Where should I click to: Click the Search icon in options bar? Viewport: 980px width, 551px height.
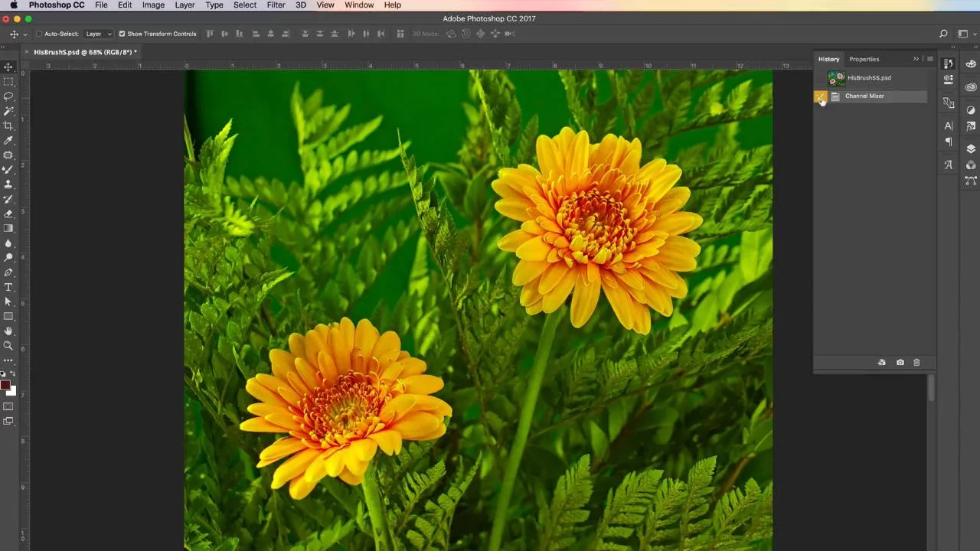pos(943,34)
